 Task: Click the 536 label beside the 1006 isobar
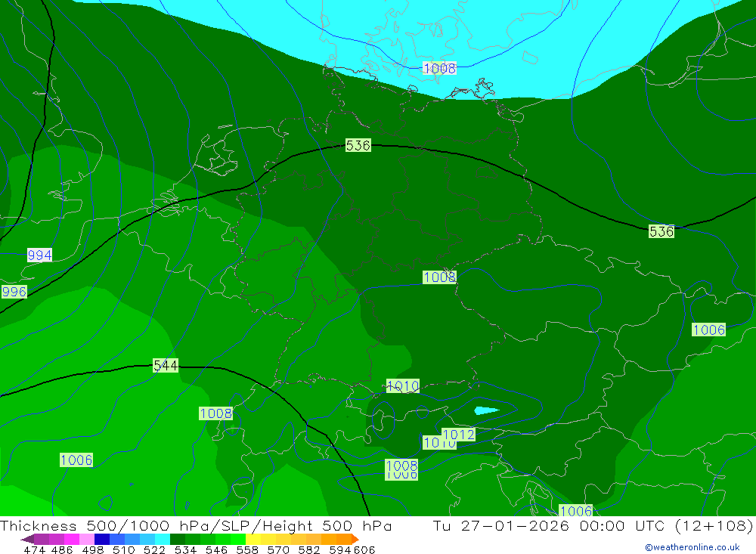(661, 231)
